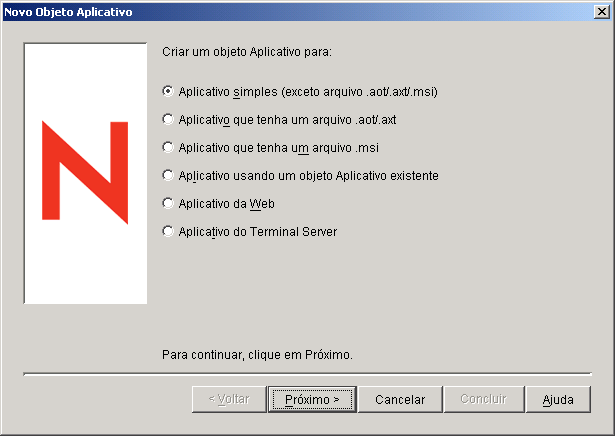The width and height of the screenshot is (615, 436).
Task: Click the Cancelar button
Action: (x=400, y=399)
